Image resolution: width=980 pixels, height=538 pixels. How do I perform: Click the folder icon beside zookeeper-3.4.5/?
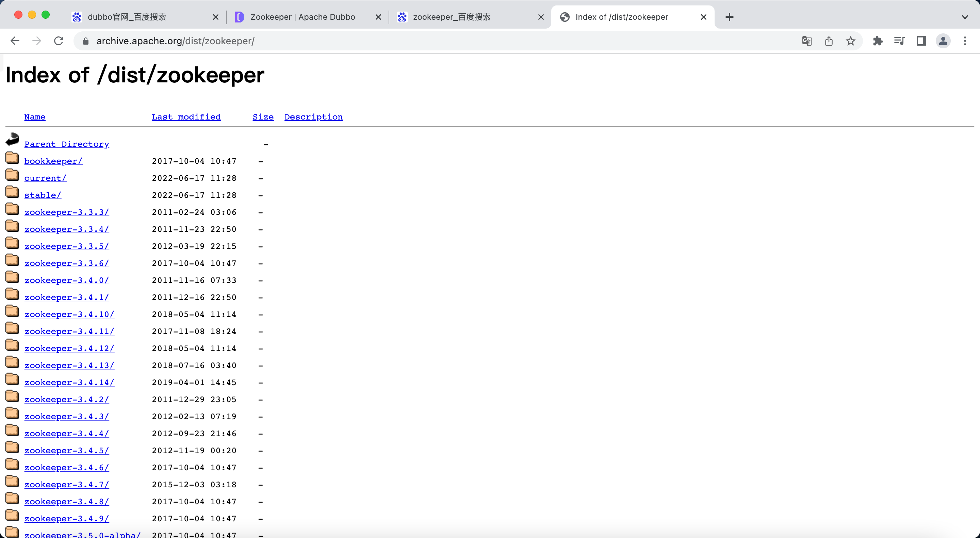pos(12,447)
